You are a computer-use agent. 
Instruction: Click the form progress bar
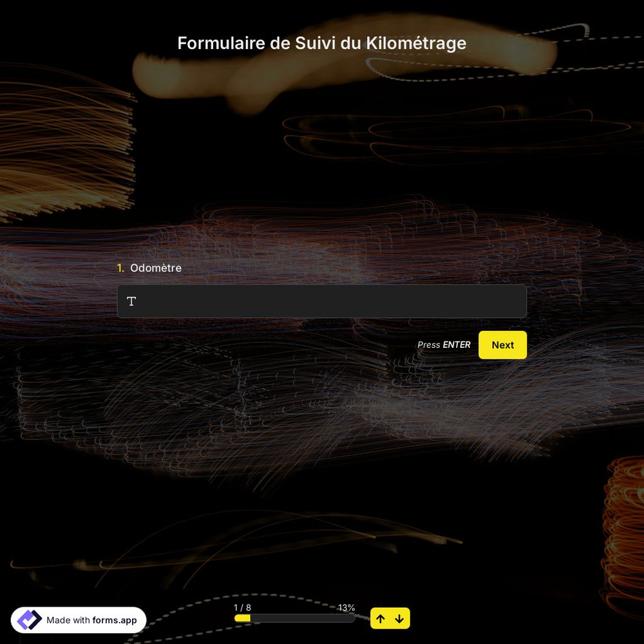click(294, 618)
